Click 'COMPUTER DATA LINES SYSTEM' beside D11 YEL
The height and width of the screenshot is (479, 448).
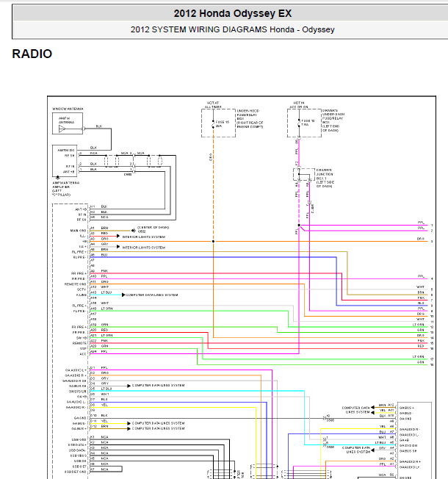click(x=158, y=423)
